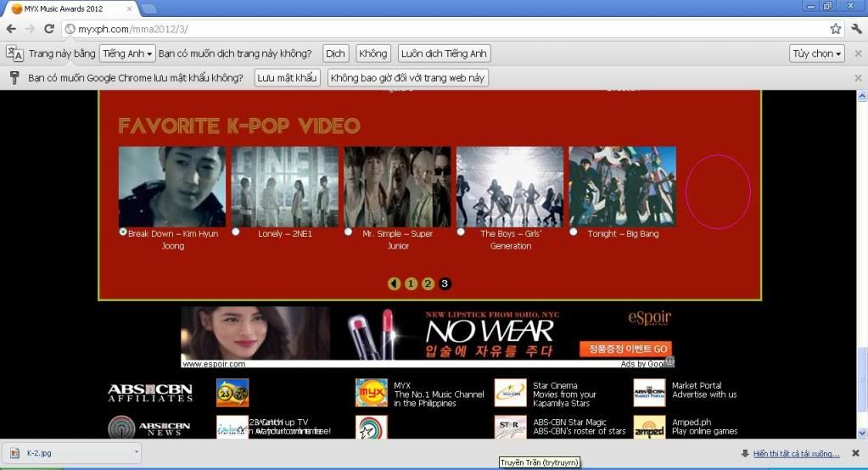868x470 pixels.
Task: Select The Boys – Girls' Generation radio
Action: (461, 232)
